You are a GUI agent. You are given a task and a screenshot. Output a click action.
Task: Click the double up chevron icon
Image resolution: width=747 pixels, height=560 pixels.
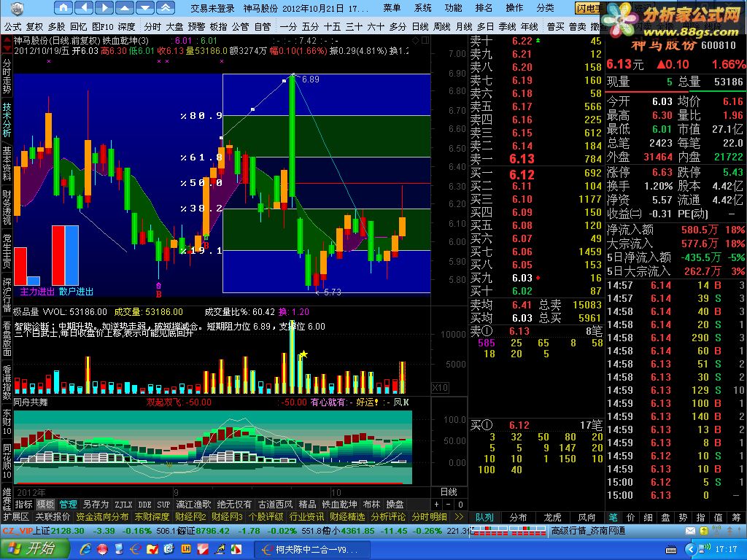166,7
